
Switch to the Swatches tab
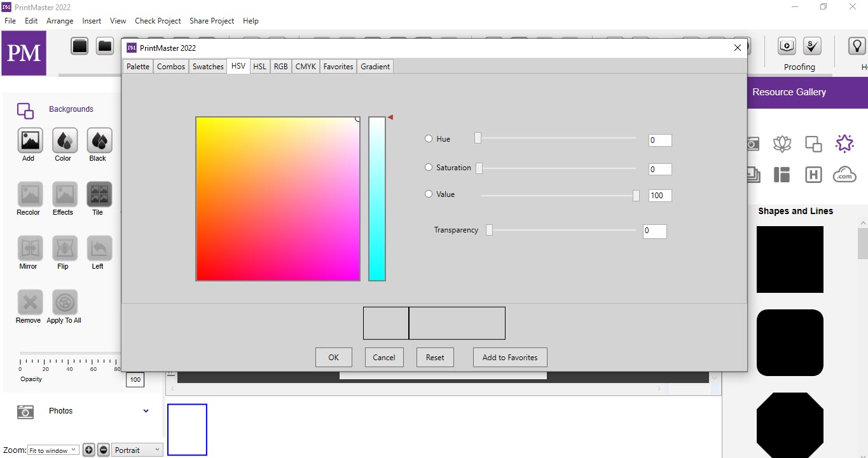tap(208, 66)
